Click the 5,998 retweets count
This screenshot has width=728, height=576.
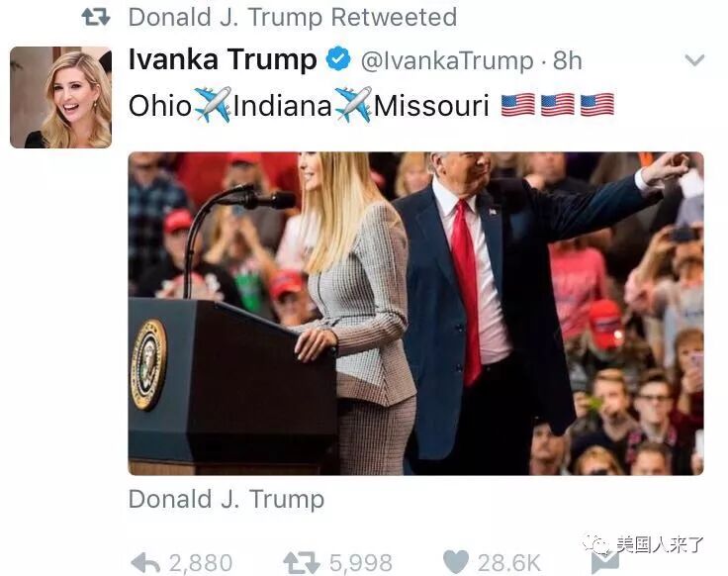click(361, 563)
